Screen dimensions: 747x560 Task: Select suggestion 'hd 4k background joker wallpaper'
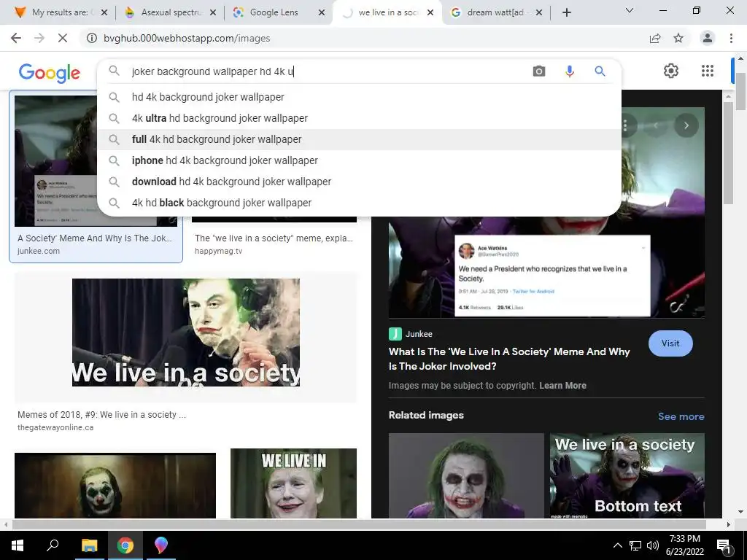coord(359,97)
